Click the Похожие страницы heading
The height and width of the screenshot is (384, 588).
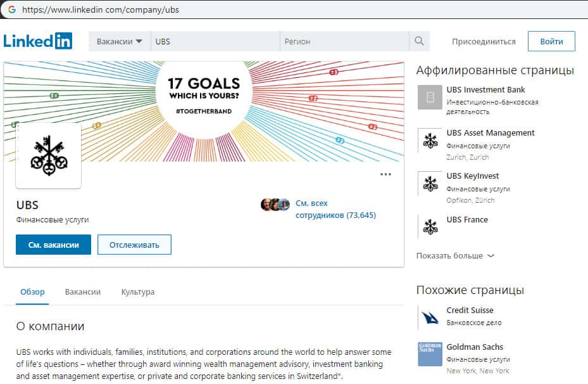coord(470,290)
